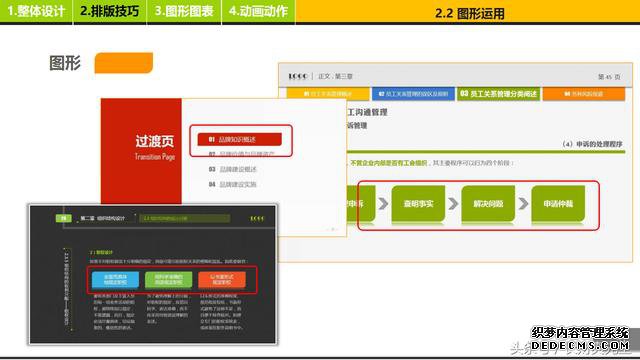640x360 pixels.
Task: Select the red 01 品牌知识概述 menu item
Action: (x=240, y=139)
